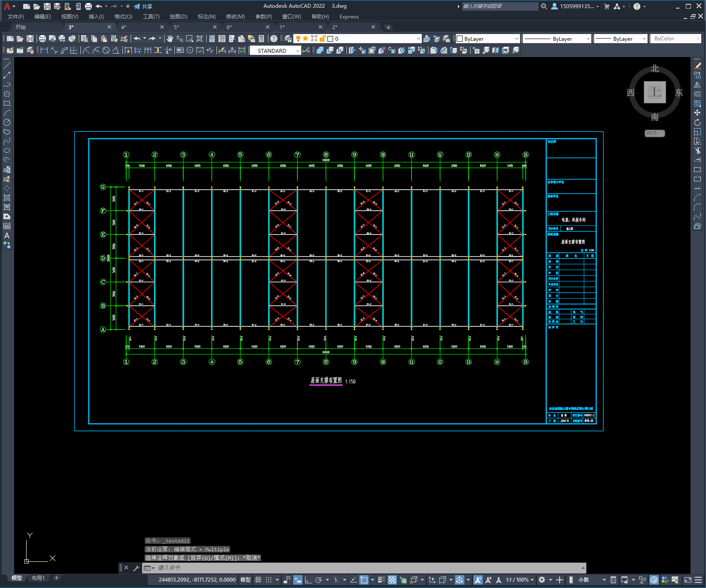Expand the undo history dropdown arrow
Screen dimensions: 706x588
pos(145,39)
